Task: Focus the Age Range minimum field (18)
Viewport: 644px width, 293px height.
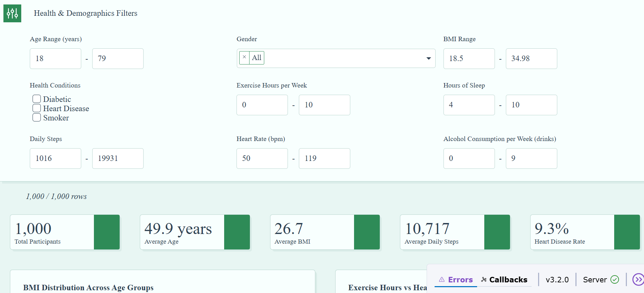Action: [x=56, y=59]
